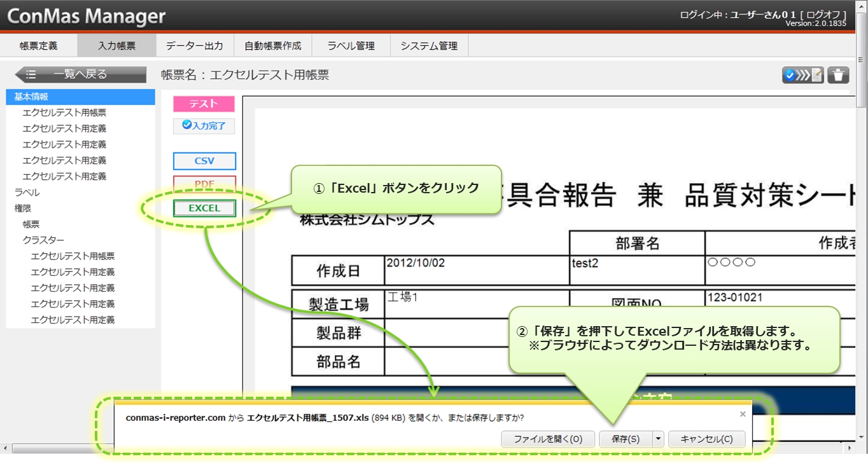Viewport: 868px width, 466px height.
Task: Select クラスター in the sidebar tree
Action: coord(43,240)
